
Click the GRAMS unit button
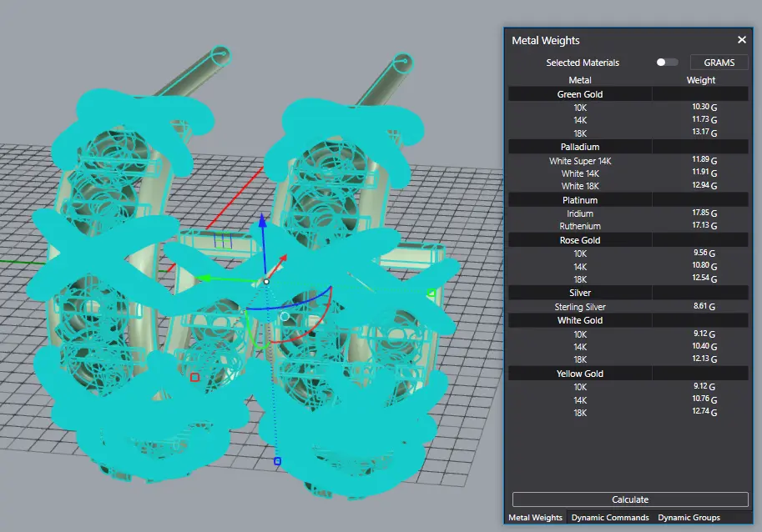tap(719, 63)
